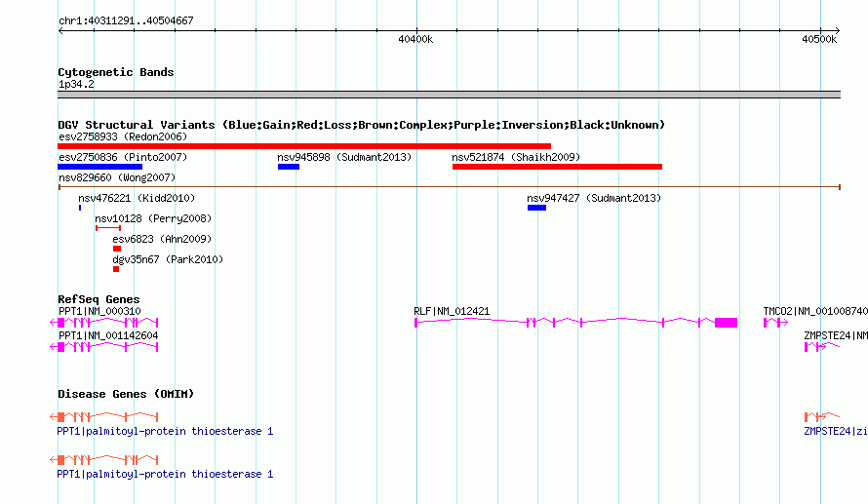Click the nsv829660 (Wong2007) label
Image resolution: width=868 pixels, height=504 pixels.
117,177
